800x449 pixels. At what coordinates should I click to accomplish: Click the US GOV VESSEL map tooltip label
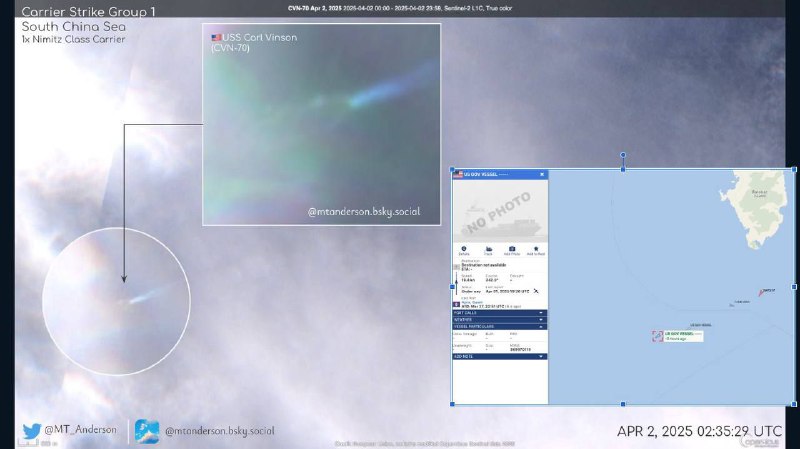pos(684,336)
